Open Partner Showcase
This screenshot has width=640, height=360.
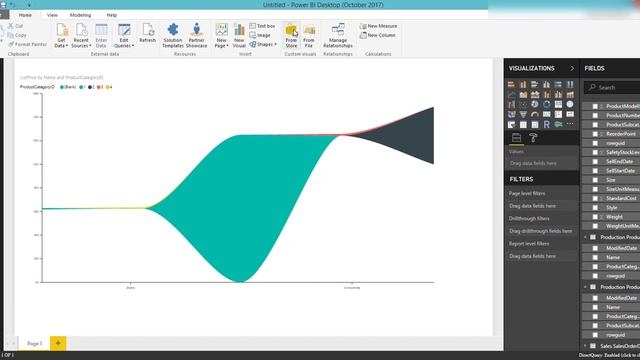click(196, 36)
